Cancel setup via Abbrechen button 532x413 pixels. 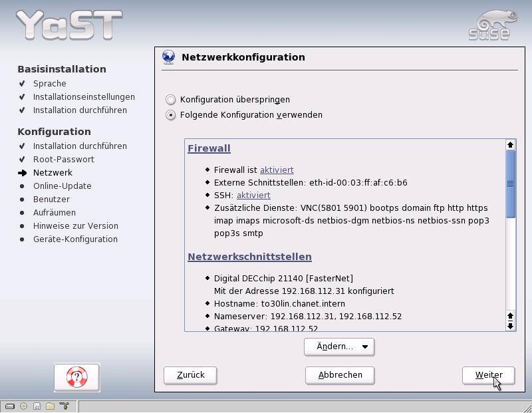(340, 375)
